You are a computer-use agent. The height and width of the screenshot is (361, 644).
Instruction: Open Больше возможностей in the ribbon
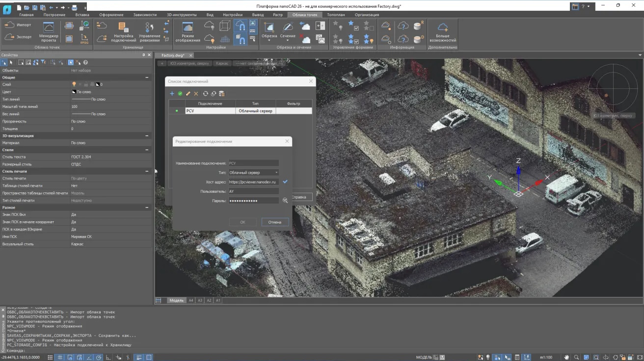coord(442,32)
